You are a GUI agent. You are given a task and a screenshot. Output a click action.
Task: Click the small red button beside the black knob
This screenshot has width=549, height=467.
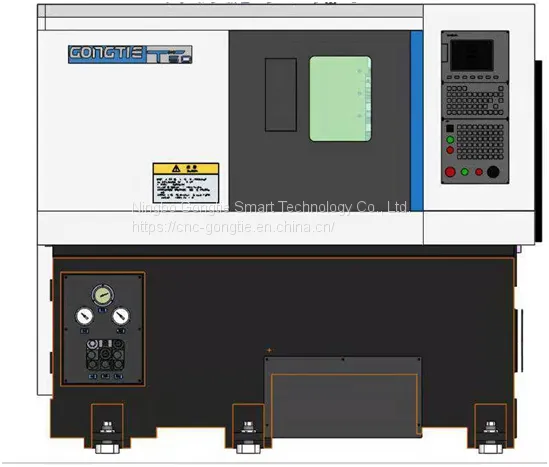479,172
